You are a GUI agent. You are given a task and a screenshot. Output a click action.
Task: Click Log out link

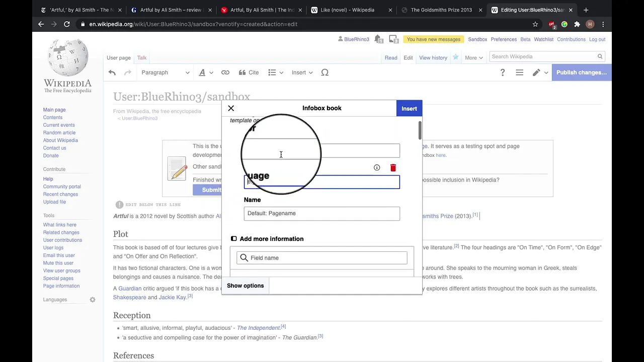coord(597,39)
